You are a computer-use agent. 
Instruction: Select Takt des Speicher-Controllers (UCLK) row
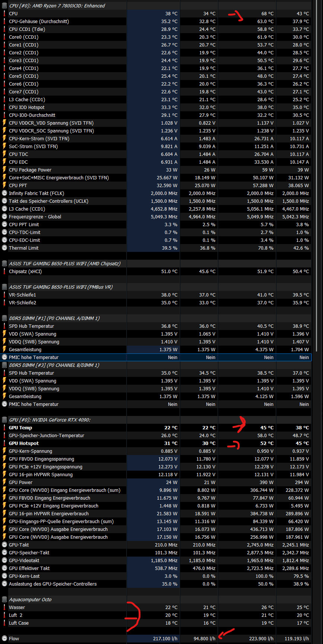coord(156,201)
